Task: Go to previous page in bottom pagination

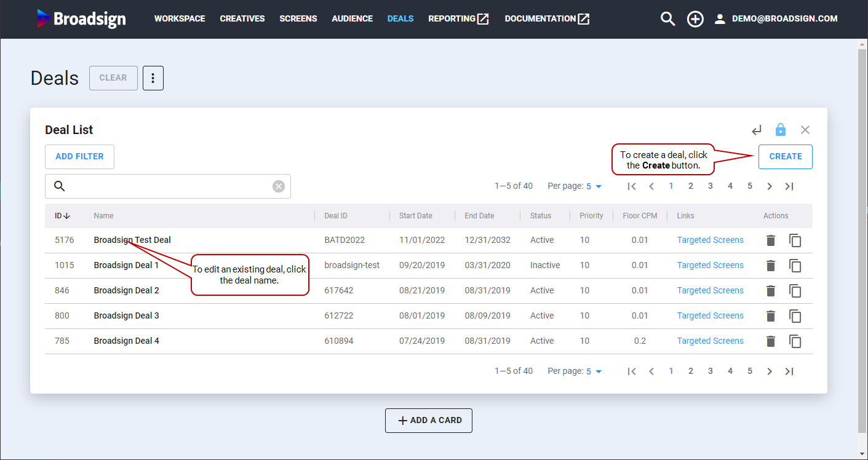Action: click(x=651, y=371)
